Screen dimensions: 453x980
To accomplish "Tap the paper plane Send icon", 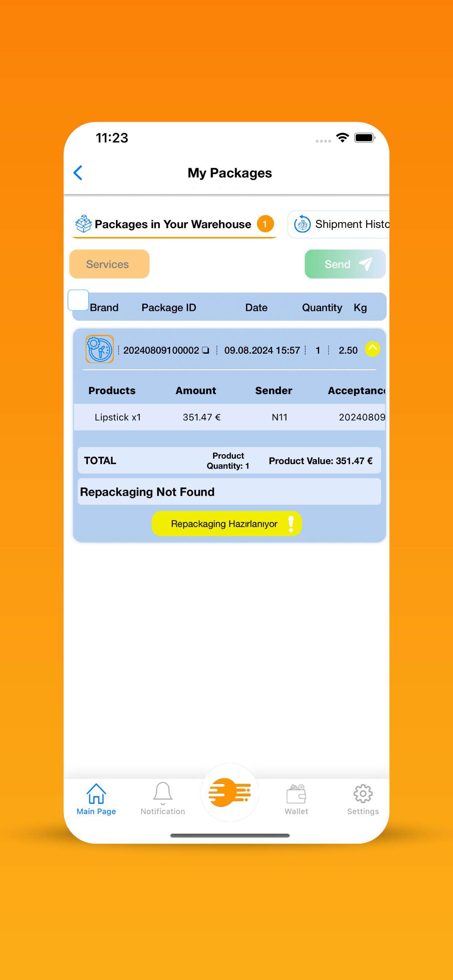I will [365, 264].
